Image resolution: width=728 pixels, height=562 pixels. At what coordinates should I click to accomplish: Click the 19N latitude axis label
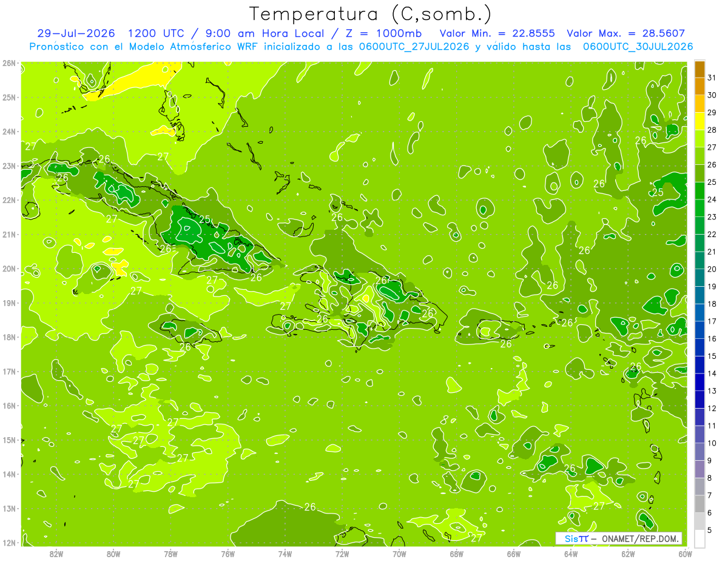coord(8,303)
